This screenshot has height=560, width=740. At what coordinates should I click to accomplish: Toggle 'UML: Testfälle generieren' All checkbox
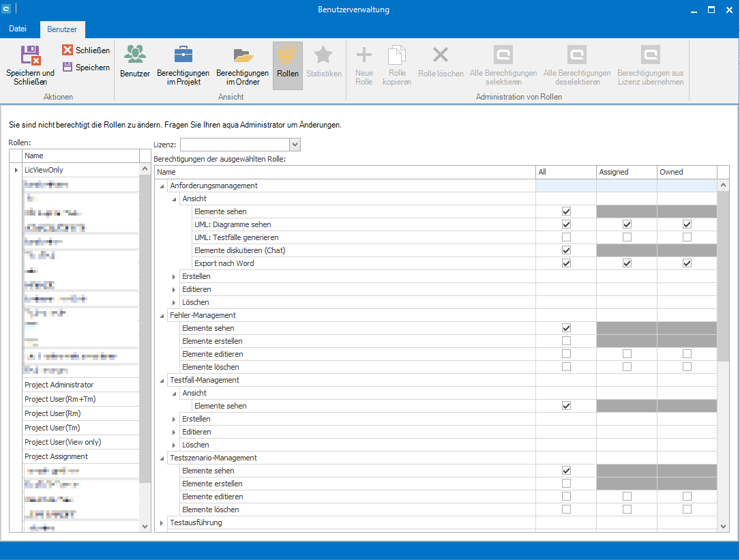[x=566, y=237]
